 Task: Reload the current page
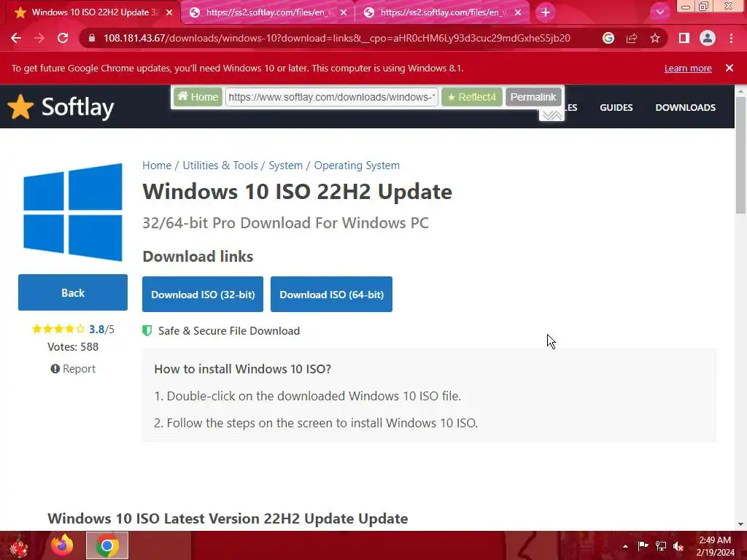63,38
